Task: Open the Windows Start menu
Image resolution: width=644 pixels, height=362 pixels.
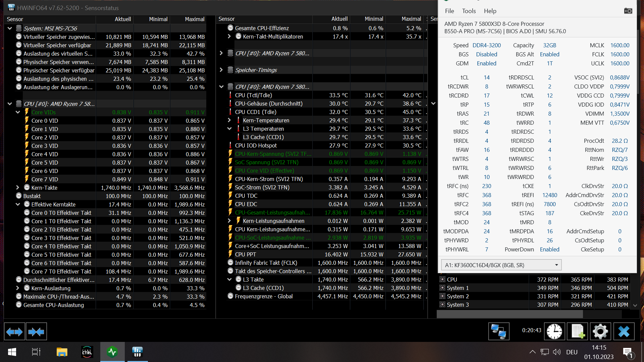Action: click(x=12, y=352)
